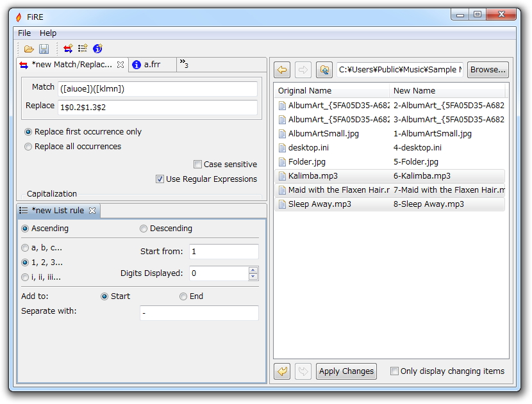This screenshot has height=404, width=532.
Task: Undo changes with the yellow arrow button
Action: tap(282, 371)
